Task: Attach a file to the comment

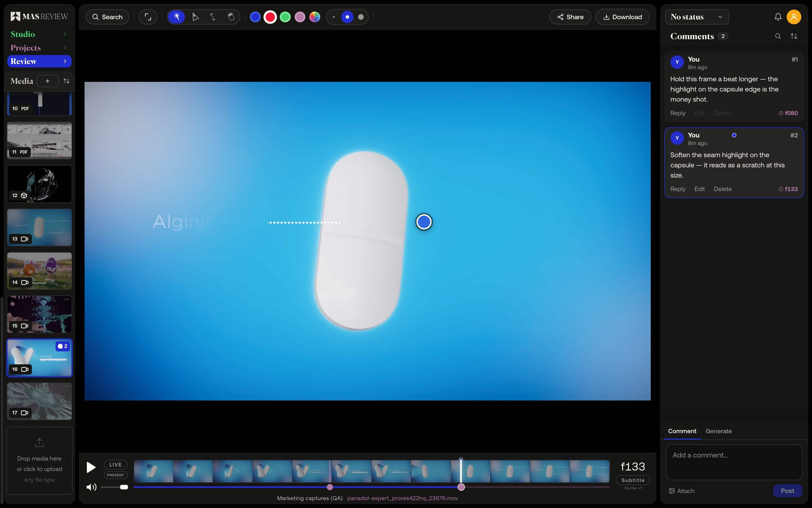Action: pos(681,491)
